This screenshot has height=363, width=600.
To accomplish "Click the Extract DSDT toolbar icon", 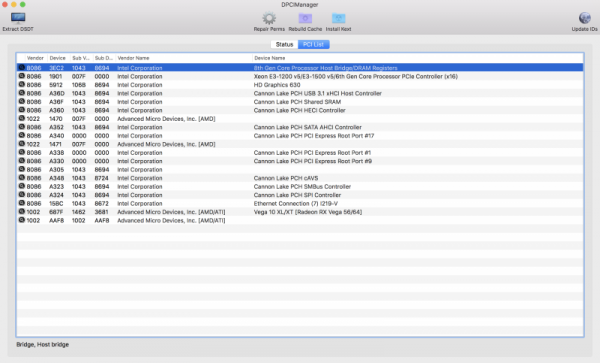I will pos(18,18).
